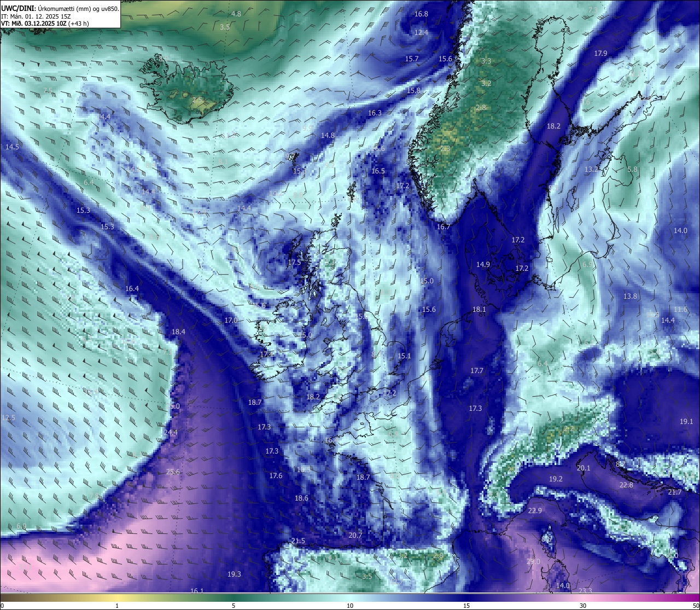Click the 4.8 value at the top
The height and width of the screenshot is (610, 700).
(236, 14)
